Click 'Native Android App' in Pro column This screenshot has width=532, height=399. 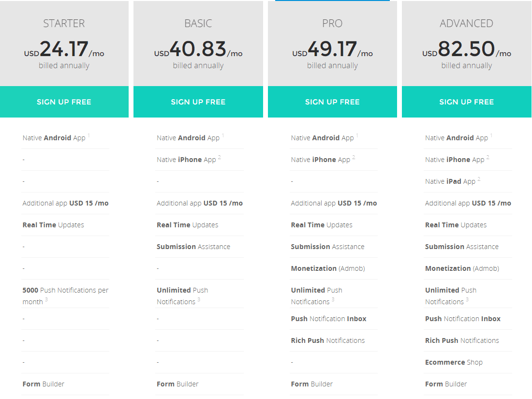[322, 138]
